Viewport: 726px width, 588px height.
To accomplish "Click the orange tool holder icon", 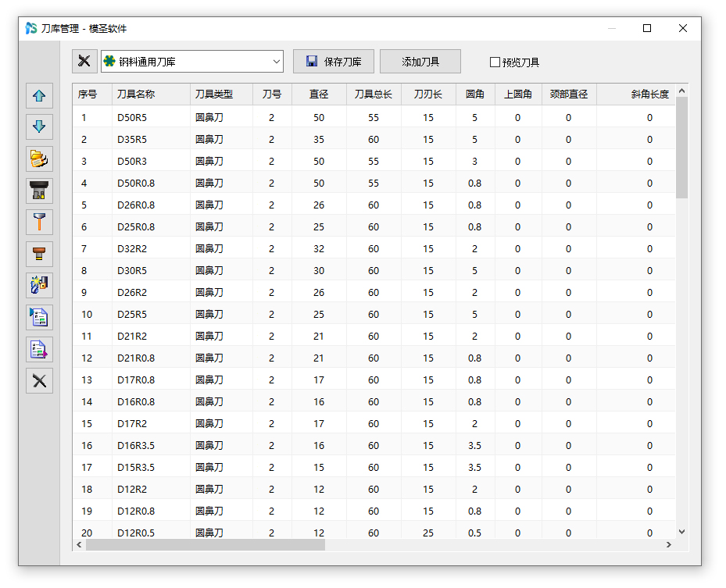I will [39, 253].
